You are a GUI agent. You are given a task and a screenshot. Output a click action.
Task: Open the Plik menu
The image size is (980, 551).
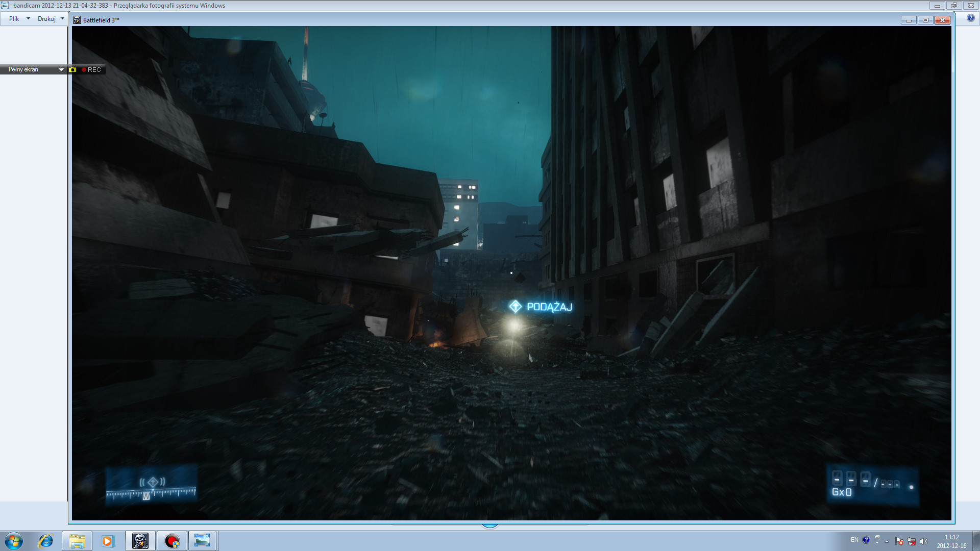coord(19,19)
